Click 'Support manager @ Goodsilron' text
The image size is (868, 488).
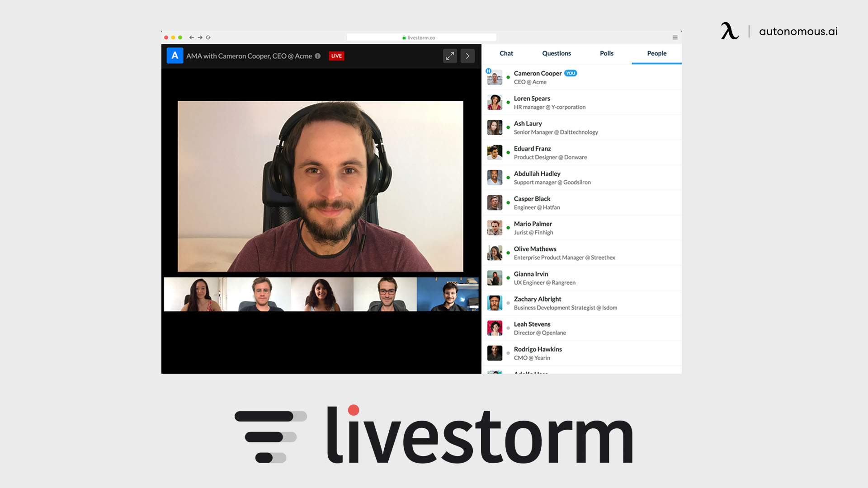tap(552, 182)
